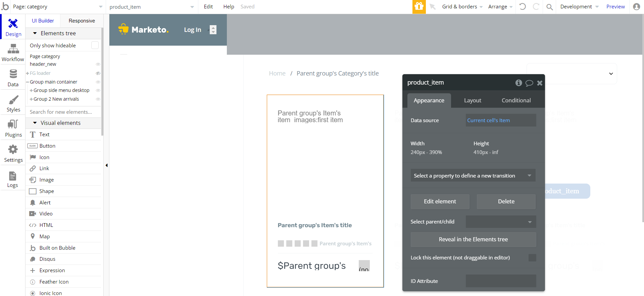Select the Icon visual element
The width and height of the screenshot is (644, 296).
[x=64, y=157]
